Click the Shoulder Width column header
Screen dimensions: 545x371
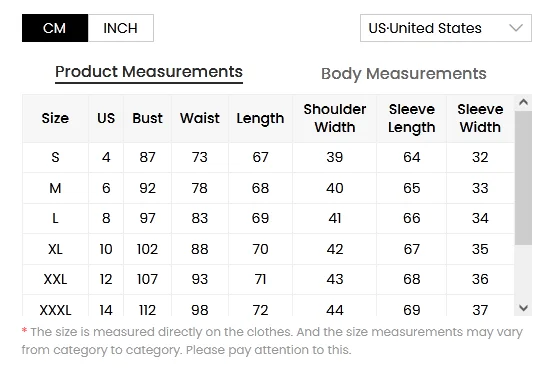click(335, 119)
